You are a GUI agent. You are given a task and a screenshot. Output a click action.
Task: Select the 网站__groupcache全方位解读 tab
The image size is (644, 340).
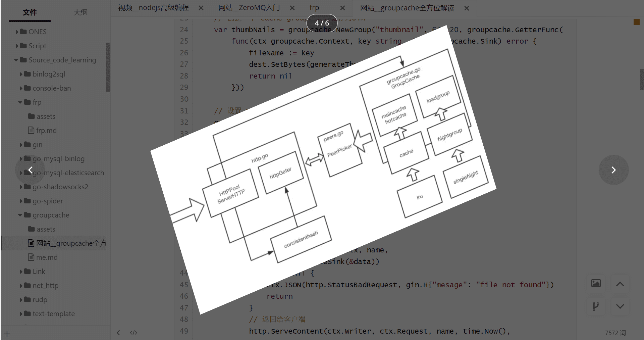pos(407,8)
